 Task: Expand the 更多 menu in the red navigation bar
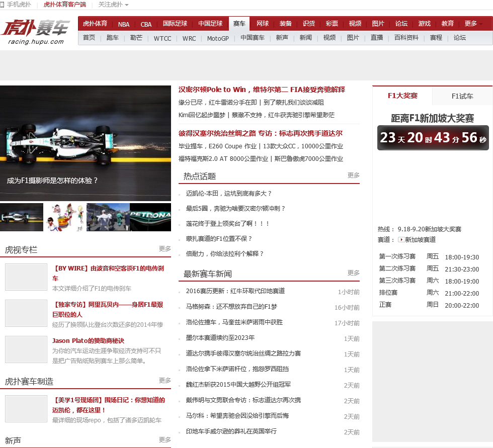[x=473, y=24]
